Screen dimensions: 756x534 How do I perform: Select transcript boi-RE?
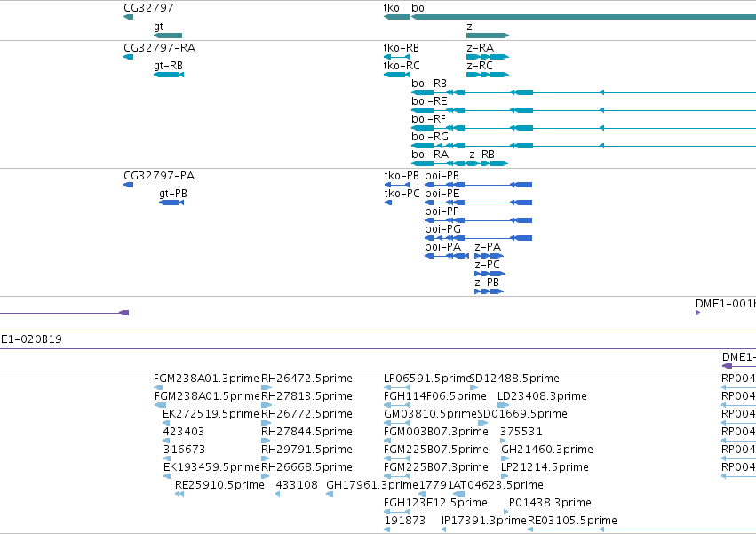point(429,101)
